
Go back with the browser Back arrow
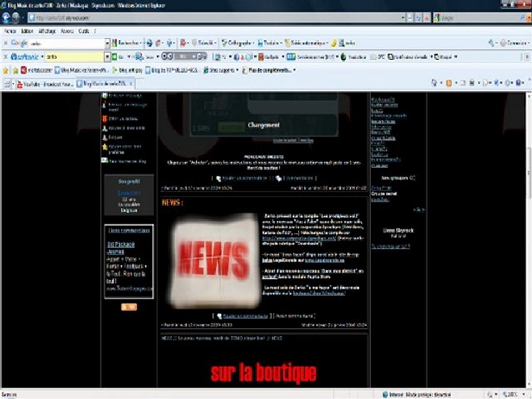click(x=6, y=17)
